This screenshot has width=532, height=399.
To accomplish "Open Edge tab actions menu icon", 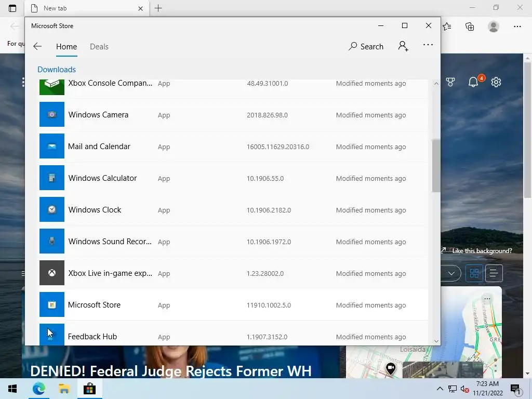I will [12, 8].
